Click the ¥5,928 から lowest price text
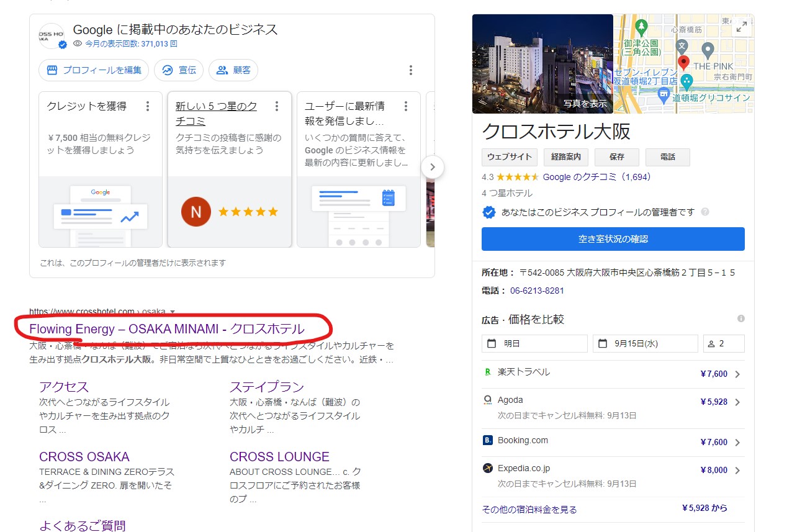Viewport: 792px width, 532px height. 705,508
